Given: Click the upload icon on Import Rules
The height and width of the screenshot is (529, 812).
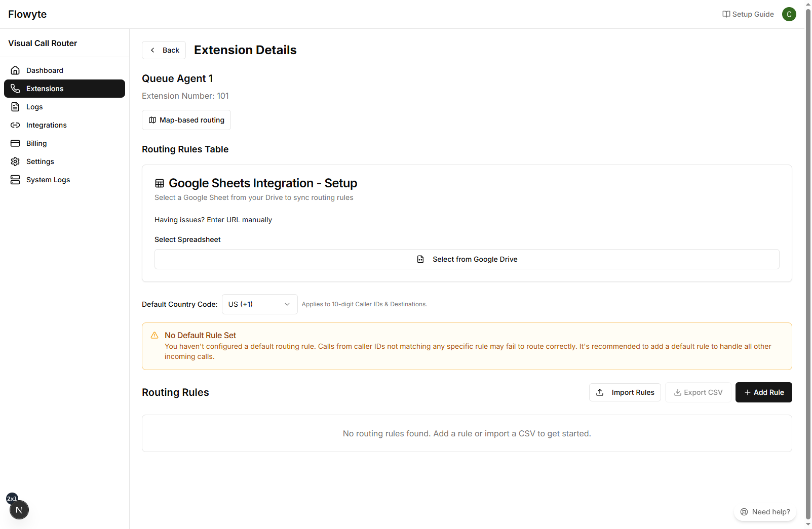Looking at the screenshot, I should [x=600, y=392].
